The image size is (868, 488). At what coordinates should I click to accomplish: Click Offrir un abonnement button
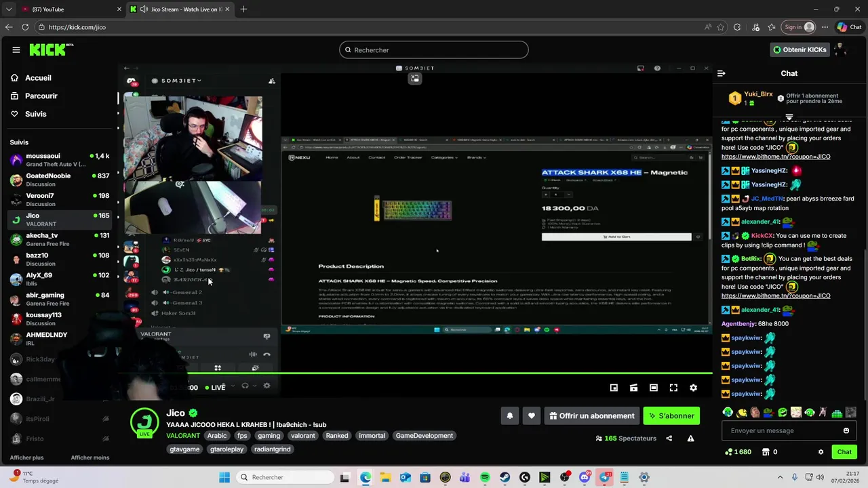click(x=592, y=416)
